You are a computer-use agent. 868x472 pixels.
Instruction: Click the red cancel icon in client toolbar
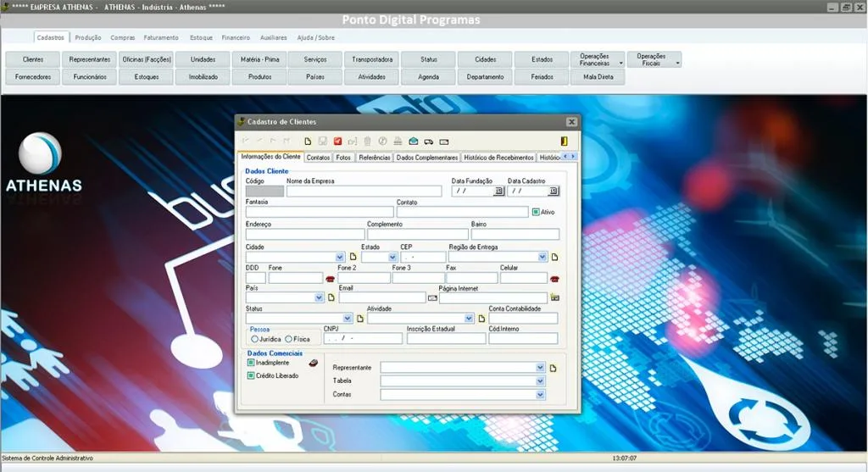pyautogui.click(x=337, y=142)
